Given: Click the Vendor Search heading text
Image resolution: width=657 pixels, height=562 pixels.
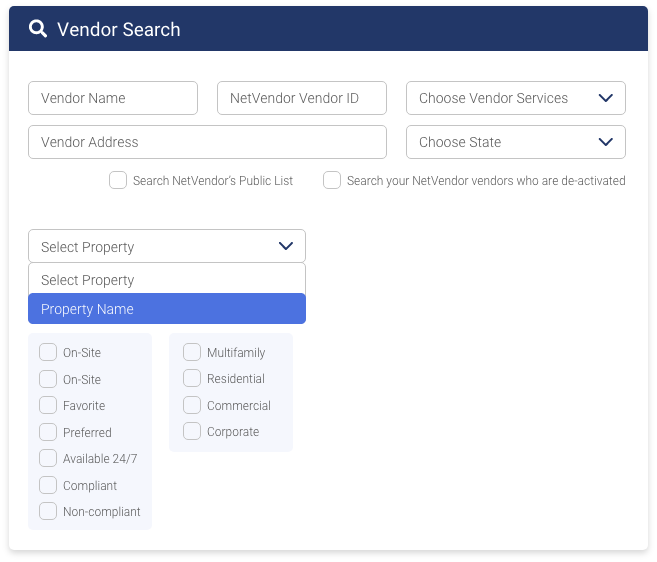Looking at the screenshot, I should pyautogui.click(x=119, y=29).
